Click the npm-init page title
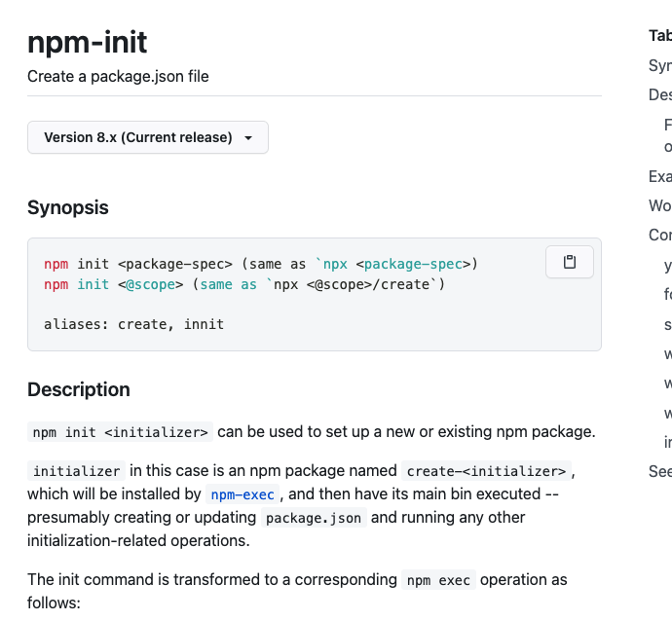The width and height of the screenshot is (672, 621). click(88, 43)
